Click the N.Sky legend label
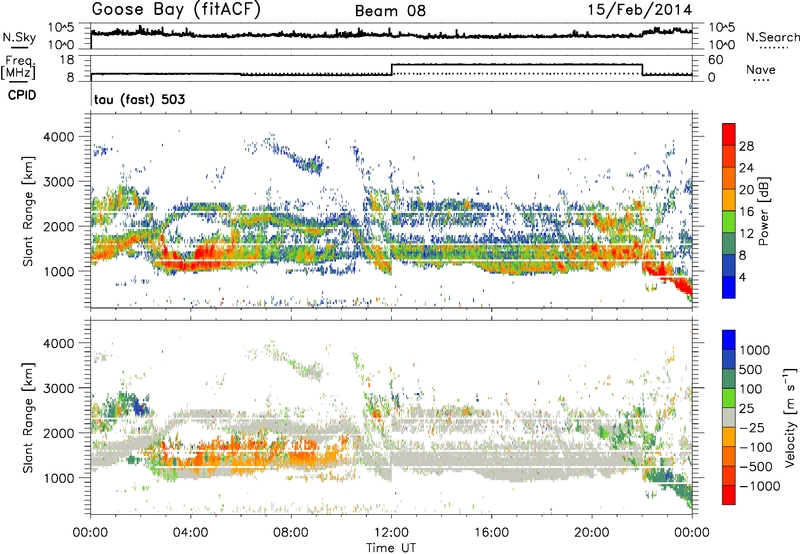The width and height of the screenshot is (800, 554). (x=19, y=37)
